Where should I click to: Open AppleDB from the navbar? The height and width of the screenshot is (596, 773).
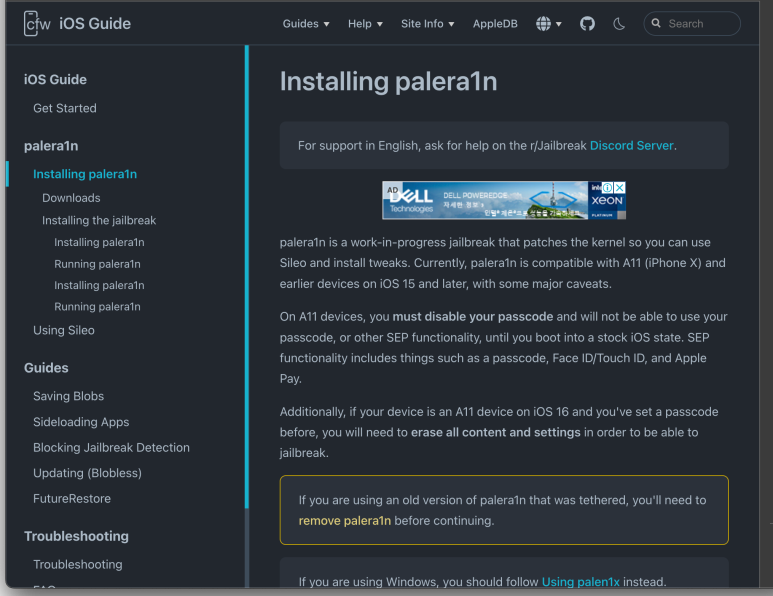(x=495, y=24)
